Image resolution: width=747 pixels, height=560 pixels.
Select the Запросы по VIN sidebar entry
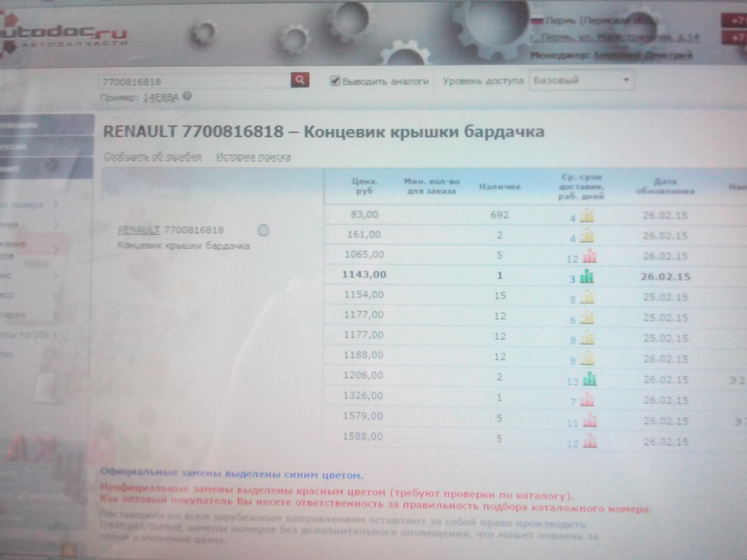[x=27, y=334]
